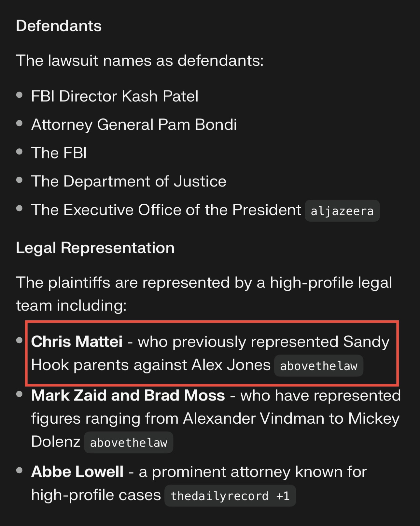Click the Legal Representation heading
This screenshot has width=420, height=526.
[x=95, y=248]
